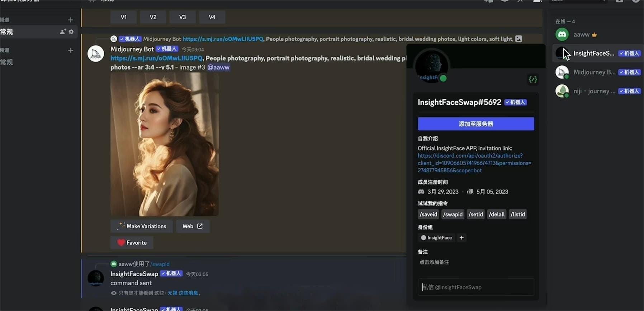Viewport: 644px width, 311px height.
Task: Select member aaww in the online list
Action: pos(598,34)
